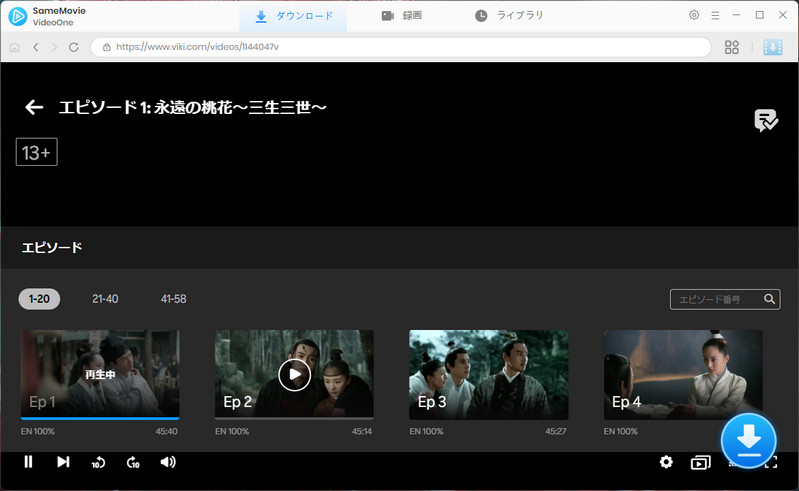Click EN 100% under Ep 1

click(x=38, y=431)
